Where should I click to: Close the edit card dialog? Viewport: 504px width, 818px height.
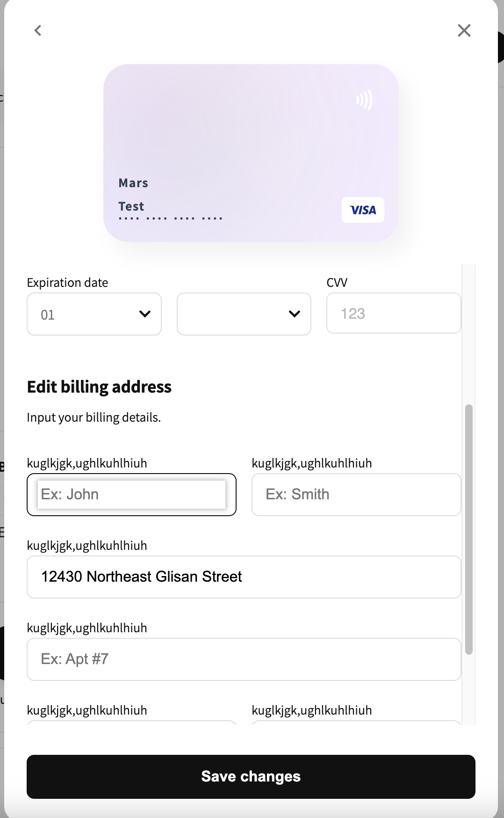pyautogui.click(x=464, y=30)
